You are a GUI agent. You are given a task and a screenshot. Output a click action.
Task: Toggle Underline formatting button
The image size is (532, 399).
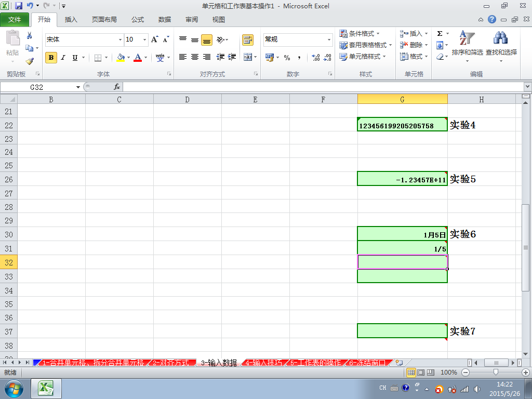[75, 58]
